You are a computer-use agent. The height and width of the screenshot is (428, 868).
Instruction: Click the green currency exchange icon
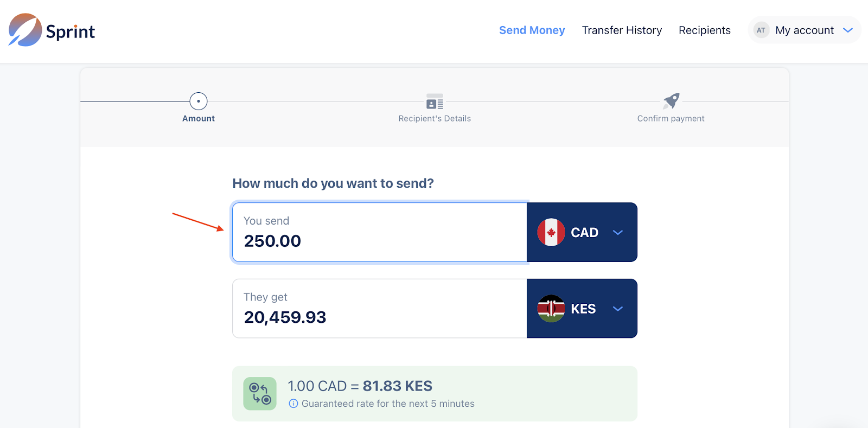260,394
